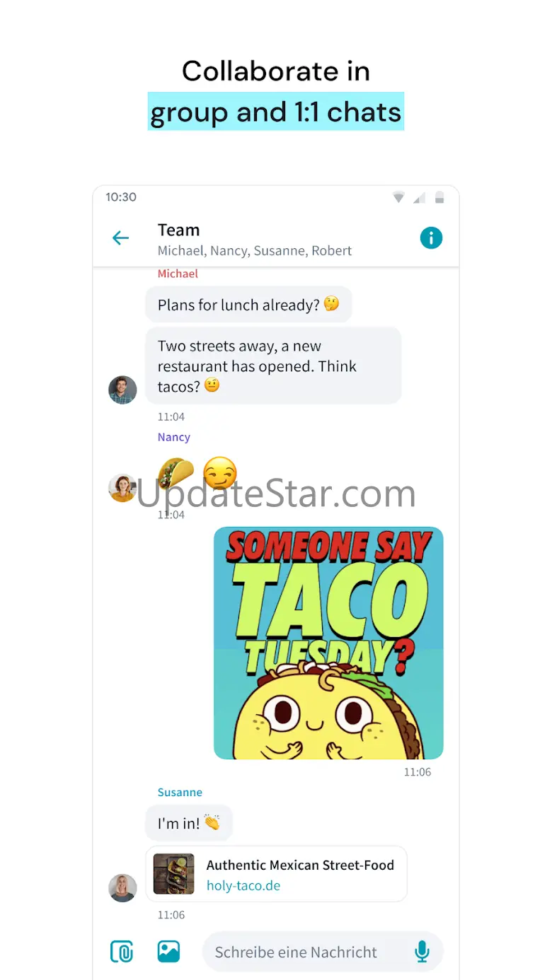Tap the Team chat title
The width and height of the screenshot is (552, 980).
[x=178, y=230]
